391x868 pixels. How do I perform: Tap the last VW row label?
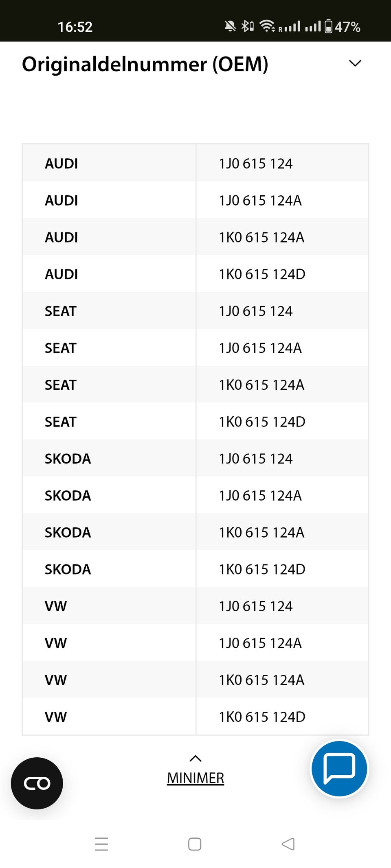tap(56, 717)
